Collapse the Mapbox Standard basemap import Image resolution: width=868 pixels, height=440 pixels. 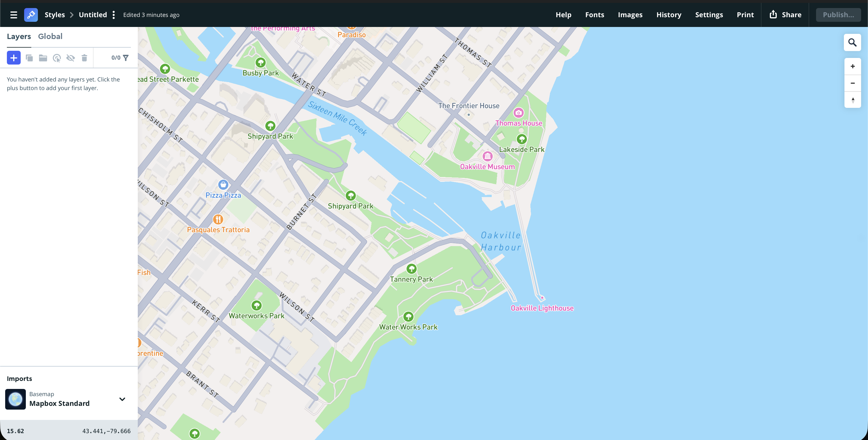(x=122, y=399)
